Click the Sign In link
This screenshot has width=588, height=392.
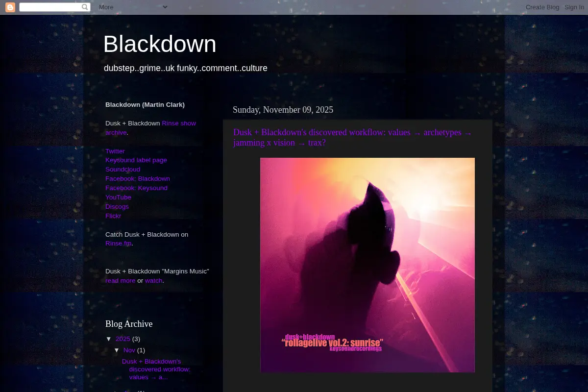point(574,7)
